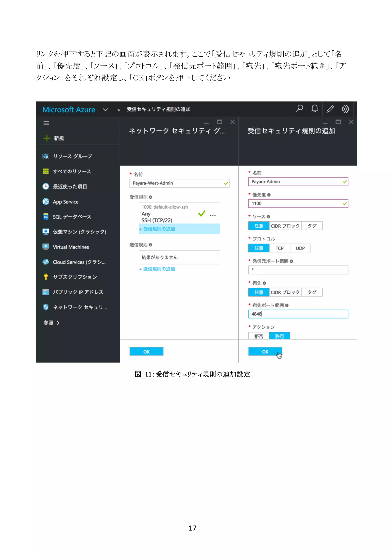Click the Microsoft Azure logo text

pyautogui.click(x=69, y=110)
